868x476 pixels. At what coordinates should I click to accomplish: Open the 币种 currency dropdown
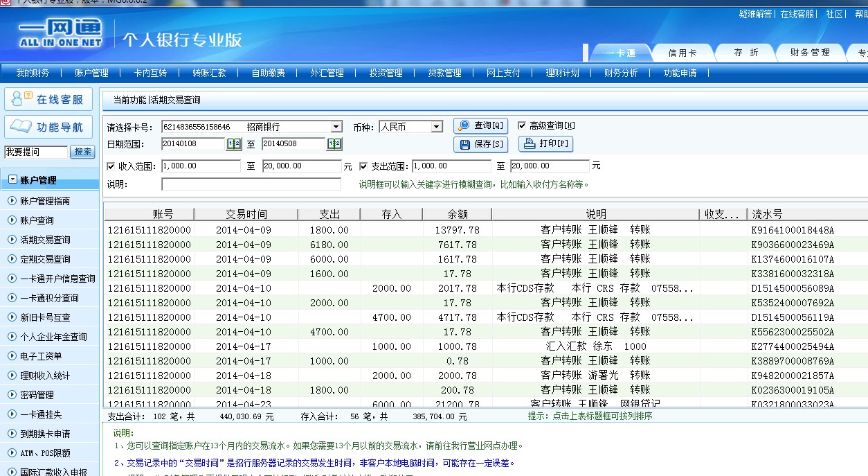click(x=436, y=127)
